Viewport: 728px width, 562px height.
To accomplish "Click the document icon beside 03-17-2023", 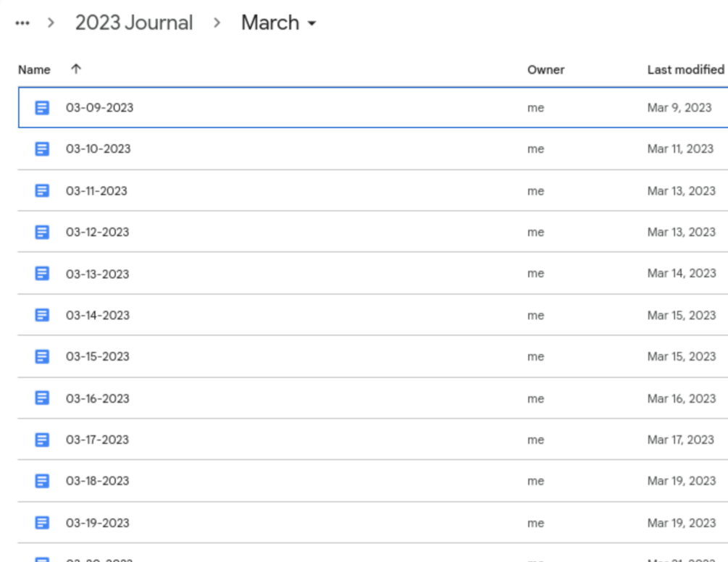I will pos(43,440).
